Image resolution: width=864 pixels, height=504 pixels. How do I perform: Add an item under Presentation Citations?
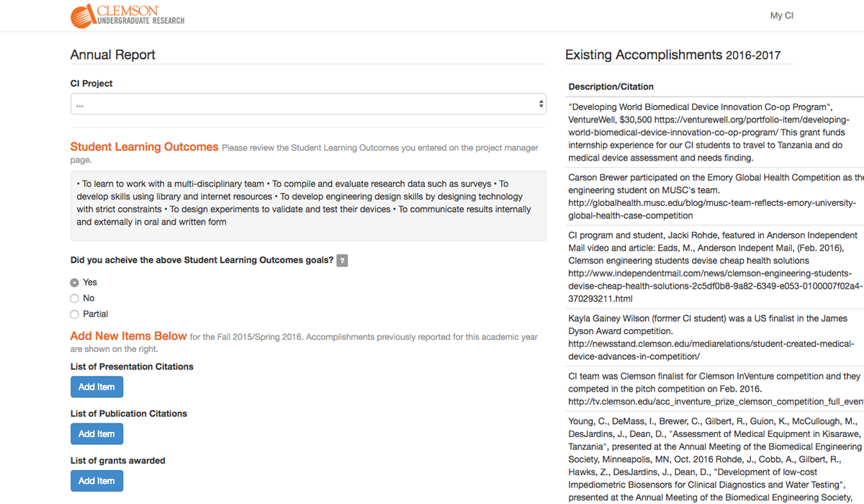click(x=96, y=387)
